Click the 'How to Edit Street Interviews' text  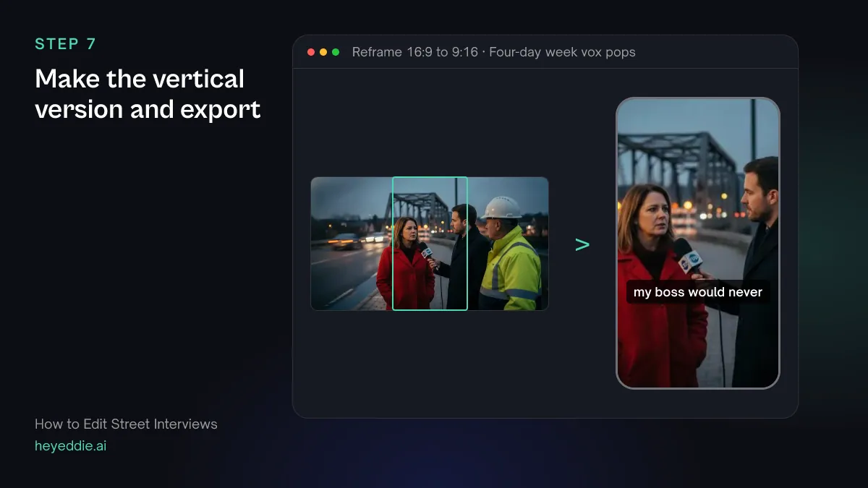126,424
